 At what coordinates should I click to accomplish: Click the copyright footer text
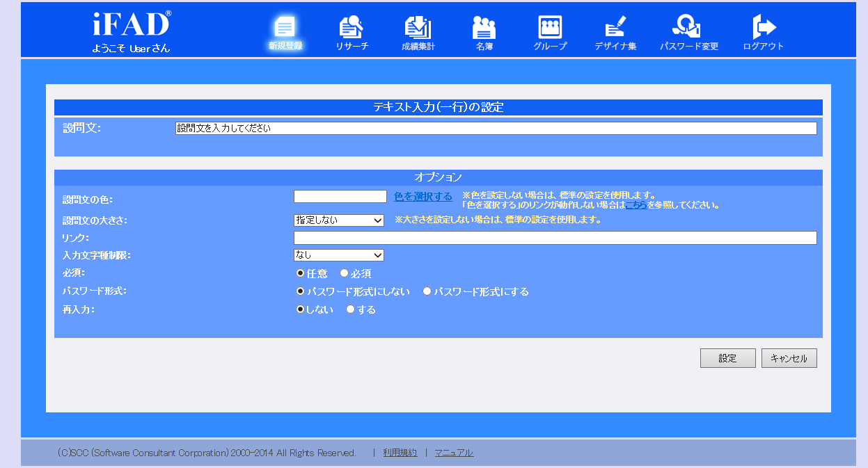tap(207, 453)
